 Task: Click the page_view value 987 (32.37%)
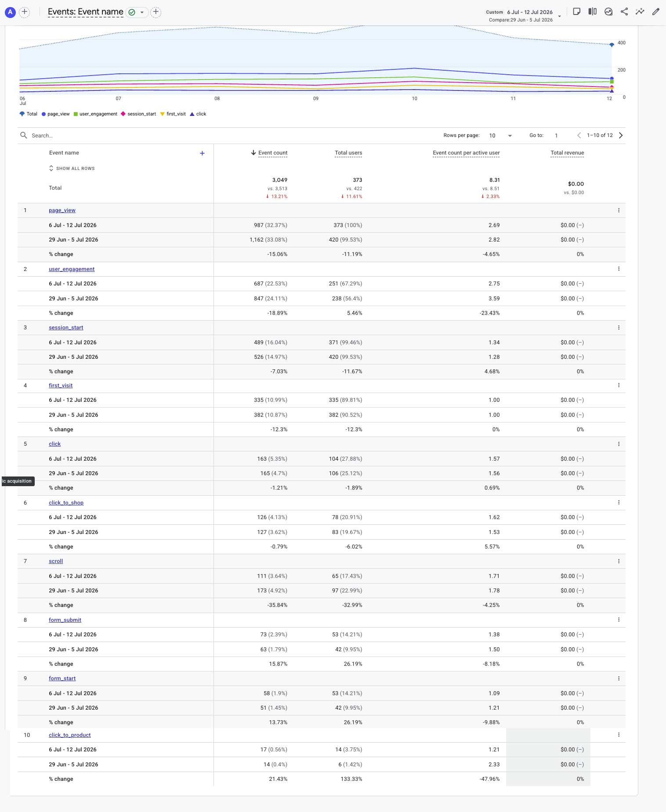tap(271, 225)
